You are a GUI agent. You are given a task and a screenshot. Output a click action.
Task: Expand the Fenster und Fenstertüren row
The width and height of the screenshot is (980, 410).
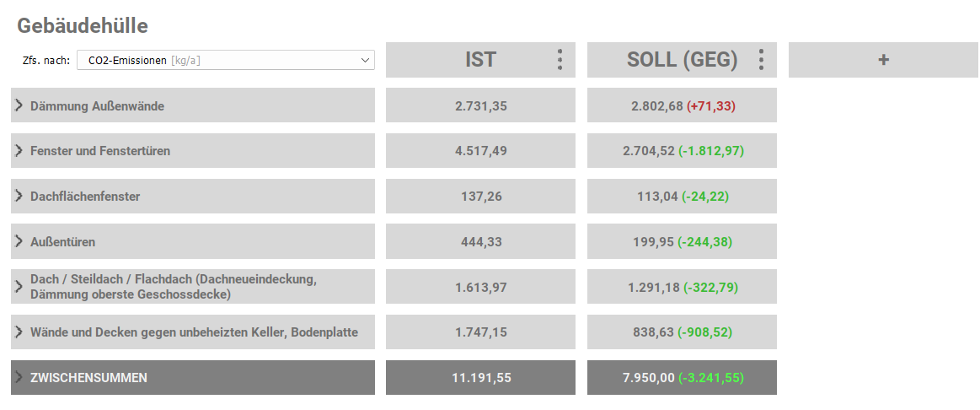(19, 150)
